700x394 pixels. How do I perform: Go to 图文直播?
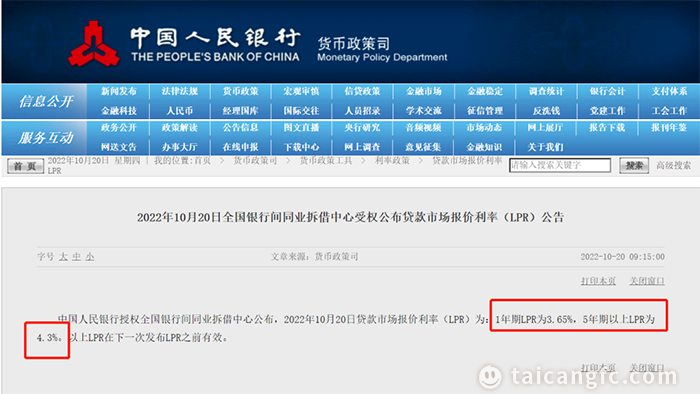[x=301, y=128]
